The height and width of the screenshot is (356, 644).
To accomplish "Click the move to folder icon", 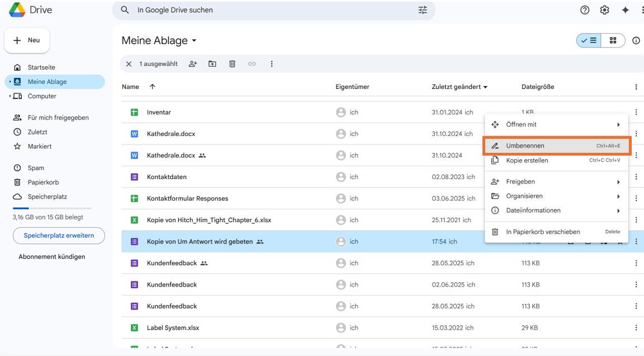I will tap(212, 64).
